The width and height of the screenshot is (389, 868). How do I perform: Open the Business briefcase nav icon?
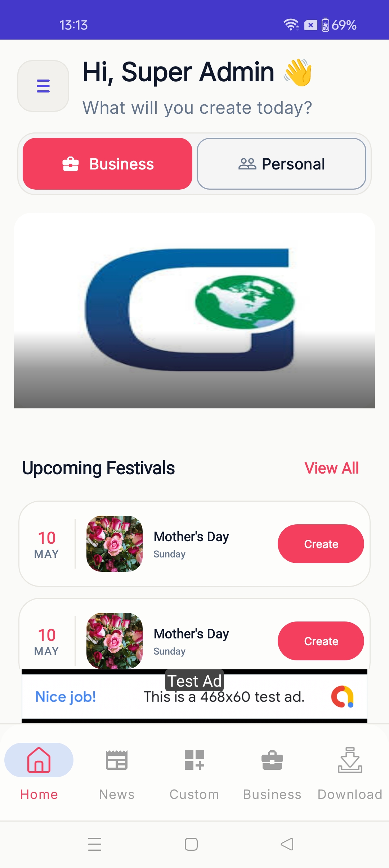coord(272,760)
